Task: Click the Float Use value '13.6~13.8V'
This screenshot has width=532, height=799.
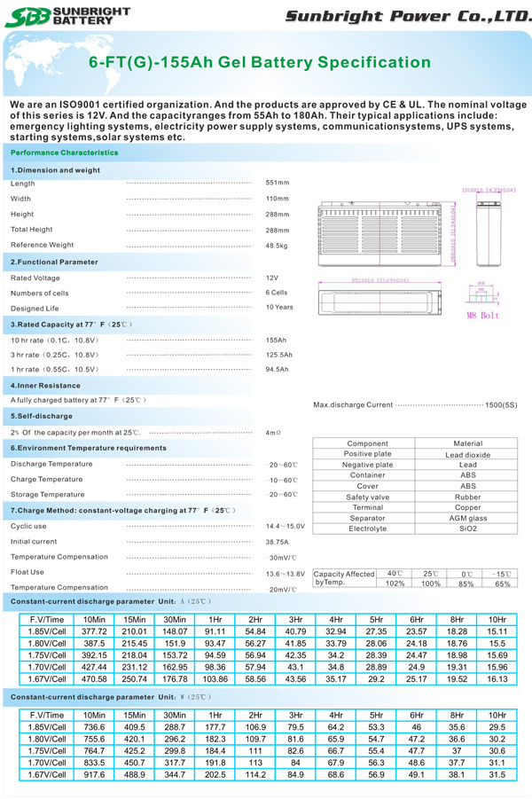Action: (x=286, y=574)
